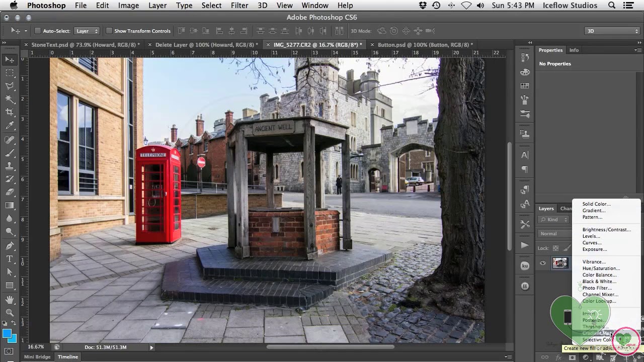Open the Normal blend mode dropdown

[554, 234]
